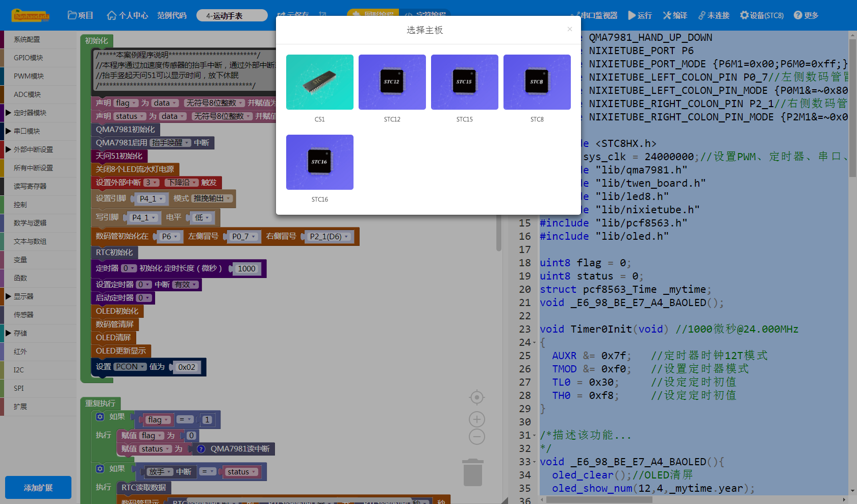Go to 个人中心 personal center

(128, 15)
